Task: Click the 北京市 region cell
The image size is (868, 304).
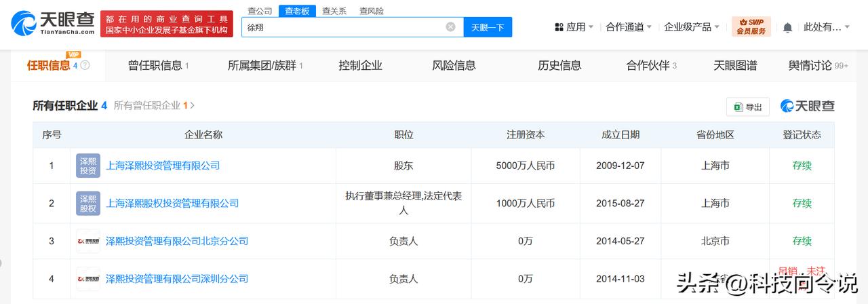Action: (715, 241)
